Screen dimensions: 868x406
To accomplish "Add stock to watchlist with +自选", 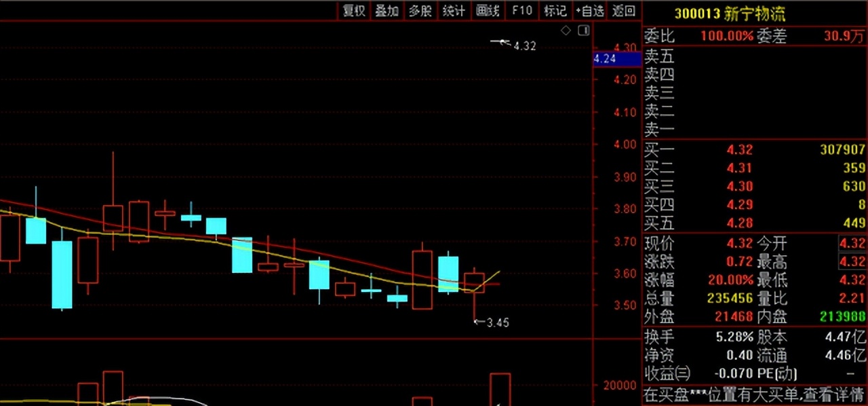I will [x=589, y=10].
